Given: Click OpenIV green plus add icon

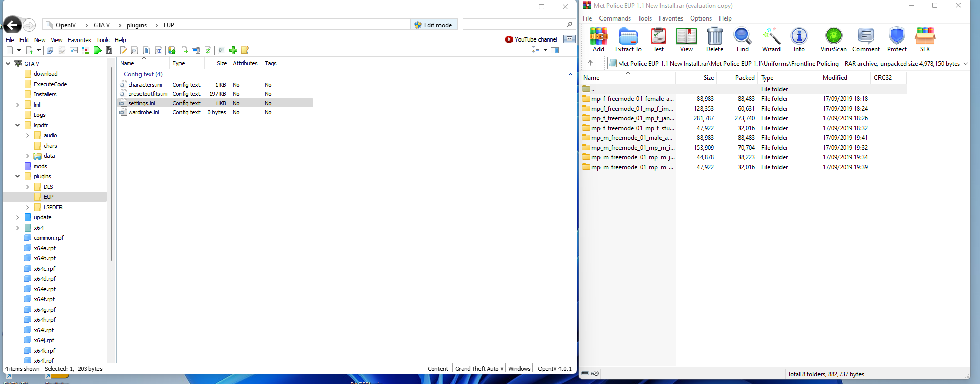Looking at the screenshot, I should tap(233, 50).
